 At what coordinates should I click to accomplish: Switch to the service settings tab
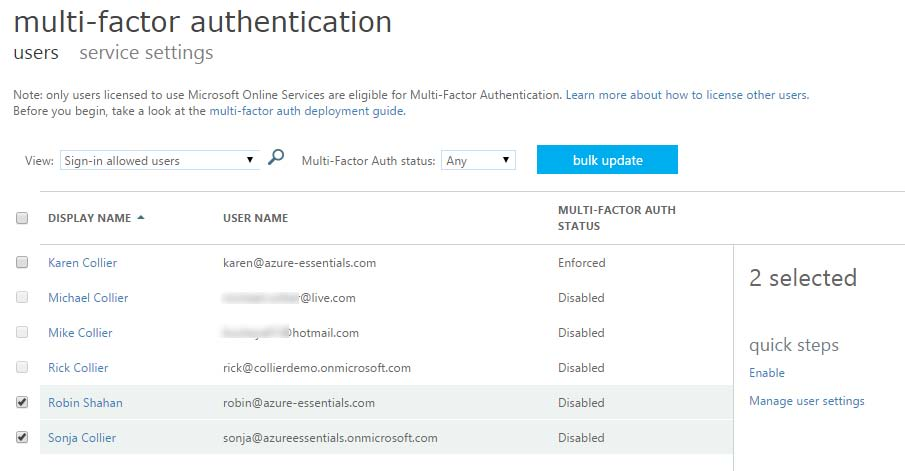pyautogui.click(x=146, y=53)
